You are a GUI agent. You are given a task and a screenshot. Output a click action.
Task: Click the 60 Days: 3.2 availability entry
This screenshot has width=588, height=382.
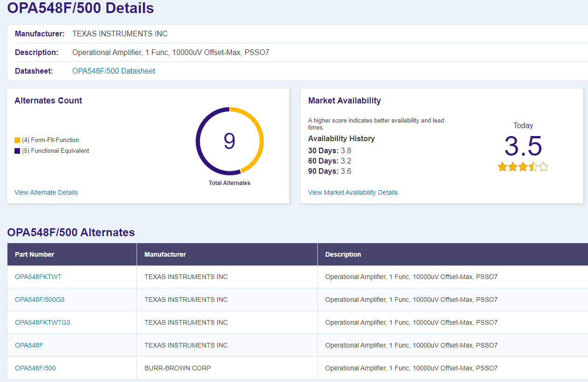coord(329,161)
